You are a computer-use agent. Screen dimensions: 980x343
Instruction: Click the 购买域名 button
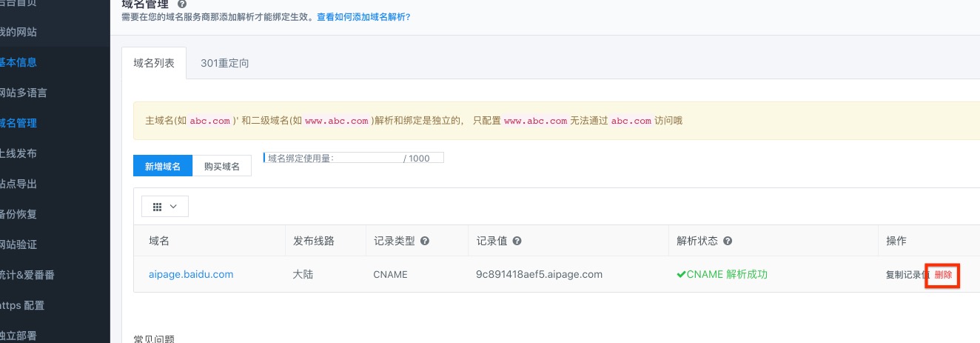[x=222, y=167]
